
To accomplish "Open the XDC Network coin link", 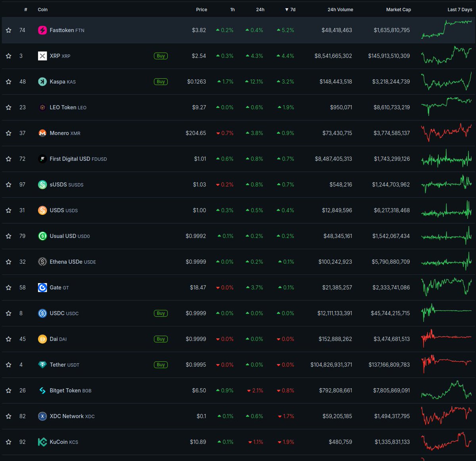I will tap(72, 416).
